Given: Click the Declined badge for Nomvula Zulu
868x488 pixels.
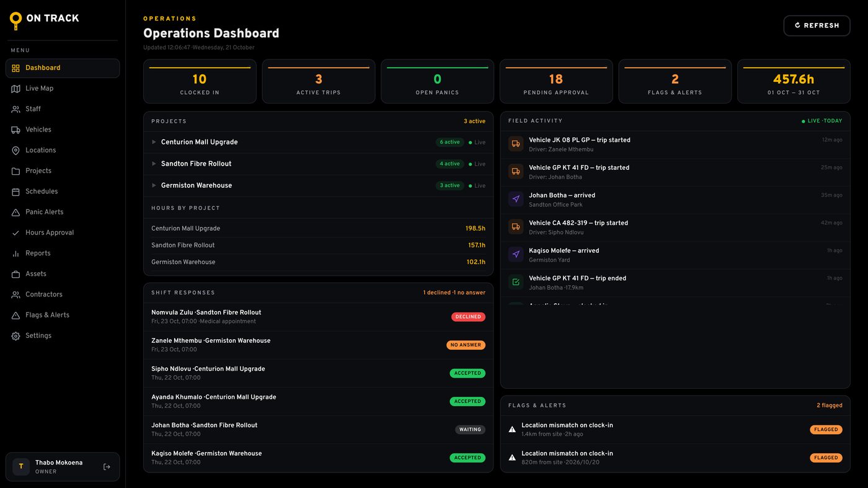Looking at the screenshot, I should click(x=468, y=317).
